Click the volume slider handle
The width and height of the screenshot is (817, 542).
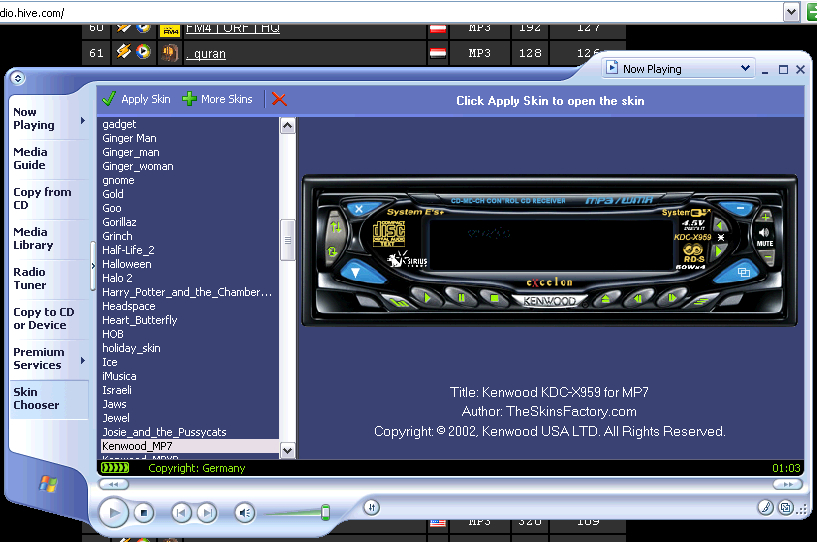point(325,513)
